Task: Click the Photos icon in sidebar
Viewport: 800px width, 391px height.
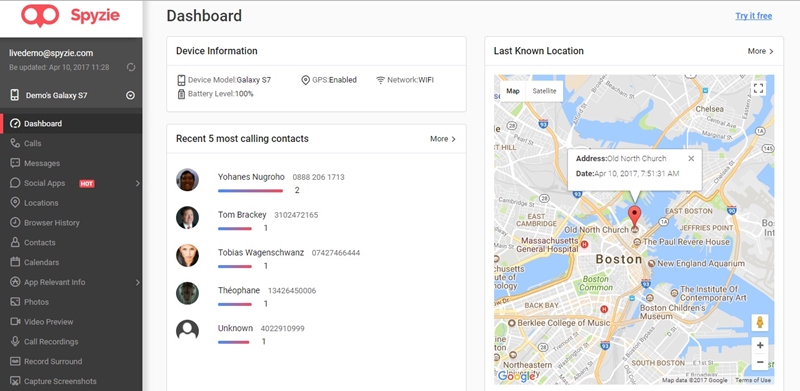Action: [15, 302]
